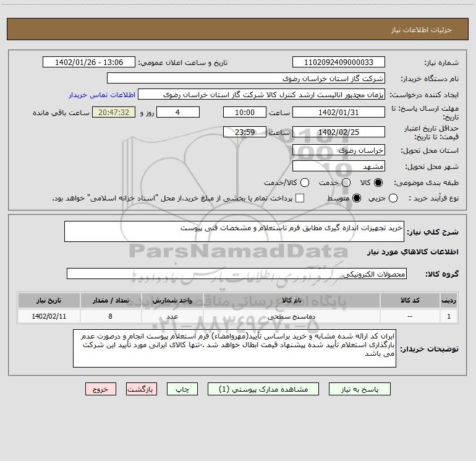Image resolution: width=476 pixels, height=461 pixels.
Task: Click the شرح کلی نیاز description box
Action: pyautogui.click(x=234, y=231)
